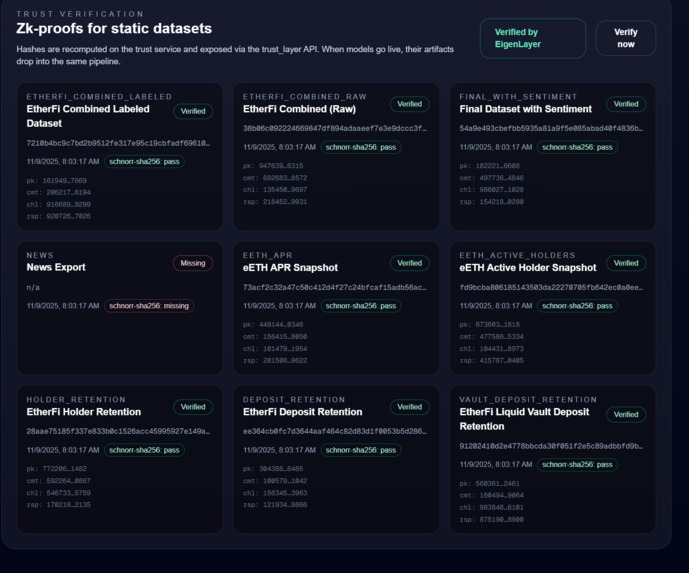Click hash starting 54a9e493cbefbb5935a8
689x573 pixels.
pyautogui.click(x=551, y=128)
